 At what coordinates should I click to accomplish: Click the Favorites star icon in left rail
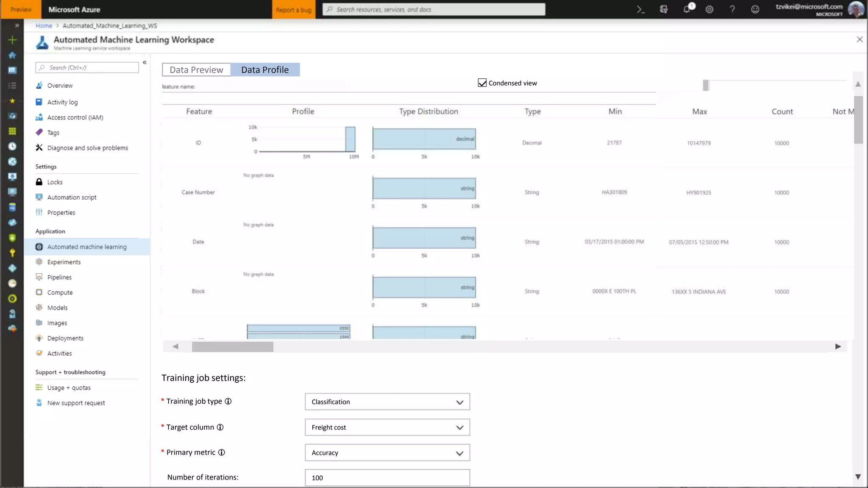coord(12,101)
